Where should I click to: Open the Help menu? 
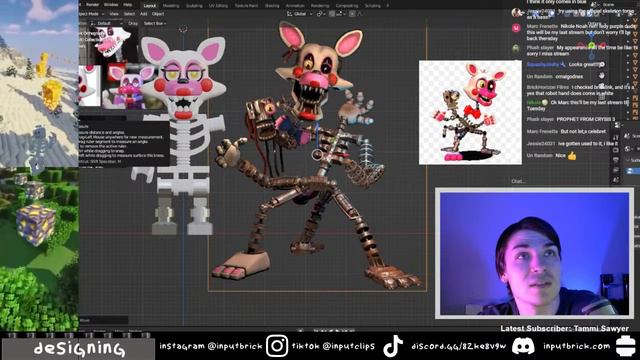click(127, 5)
